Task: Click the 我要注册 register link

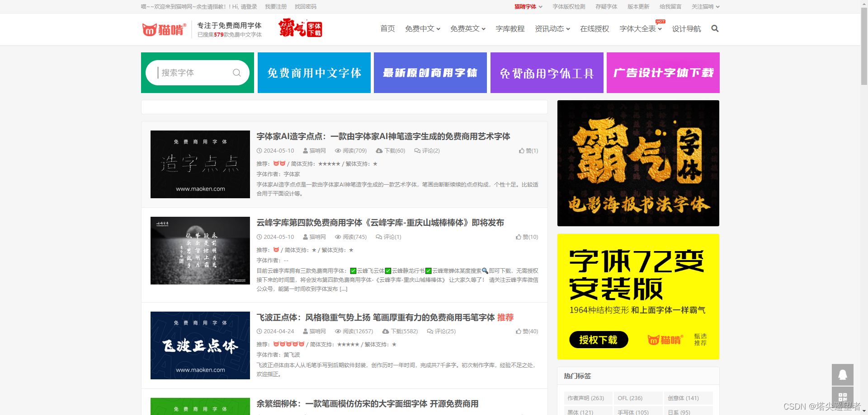Action: (276, 7)
